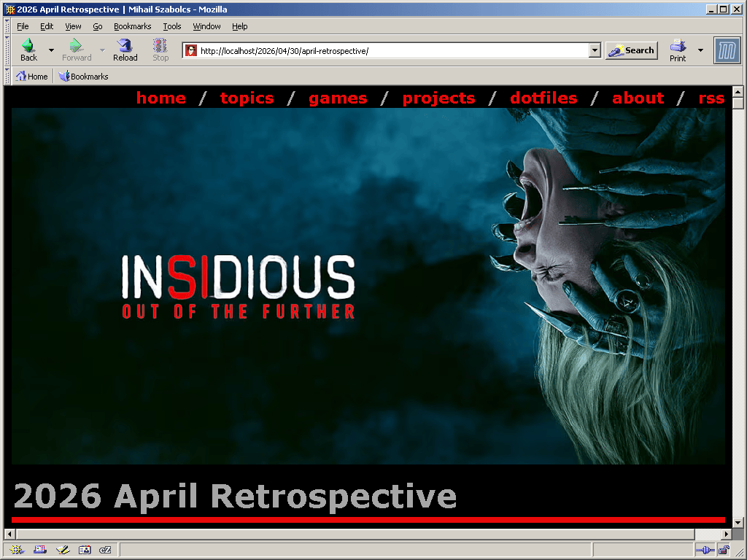Click the Search button
Viewport: 747px width, 560px height.
coord(632,50)
